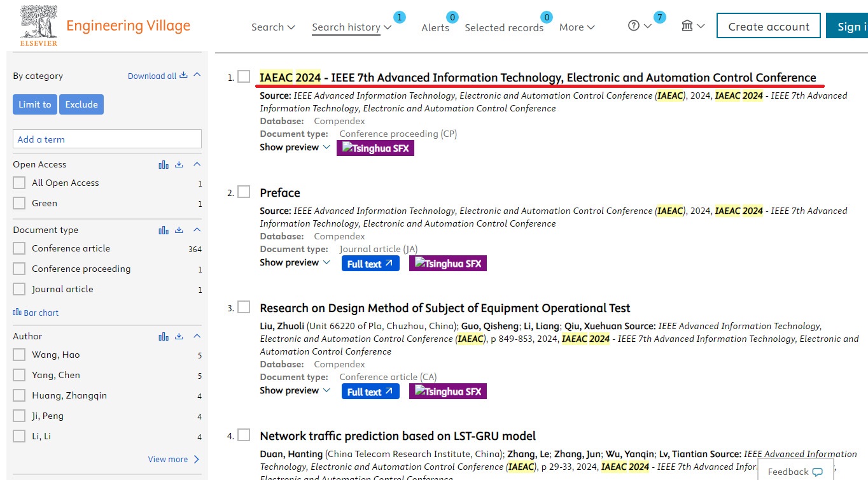Download Author facet data icon

179,336
